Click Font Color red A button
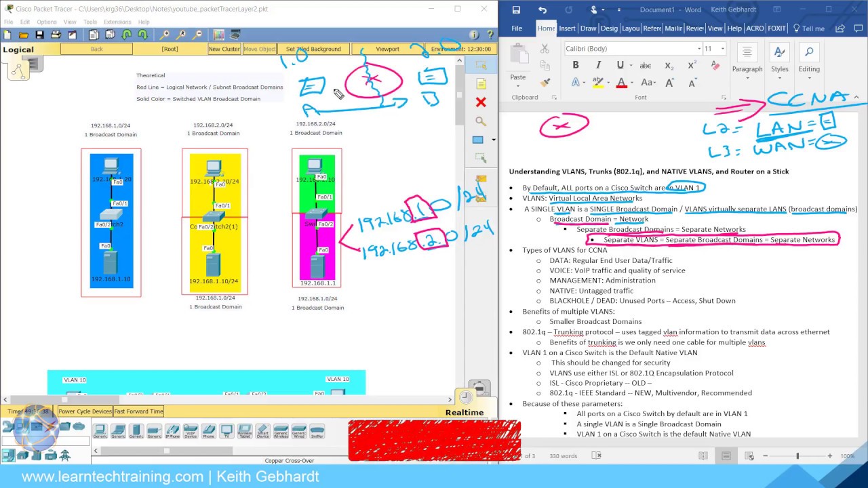 tap(621, 83)
